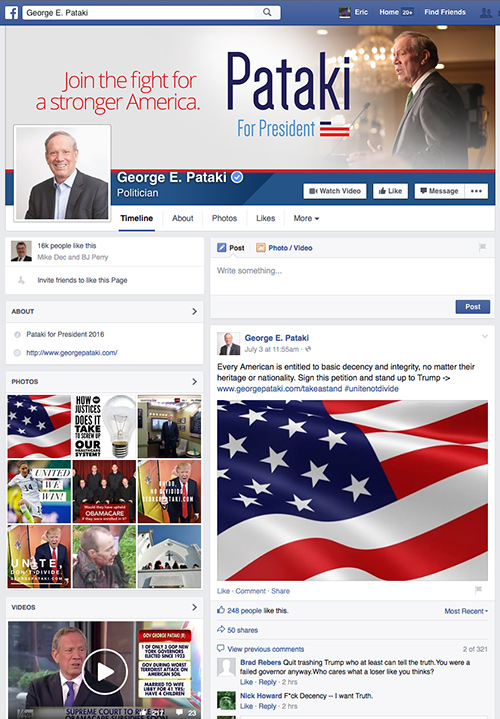The image size is (500, 719).
Task: Play the Supreme Court video
Action: (105, 672)
